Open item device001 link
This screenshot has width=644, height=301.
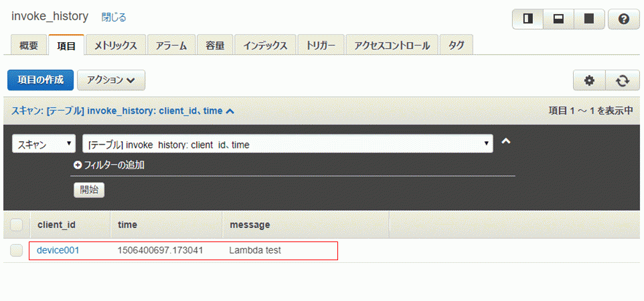click(58, 250)
